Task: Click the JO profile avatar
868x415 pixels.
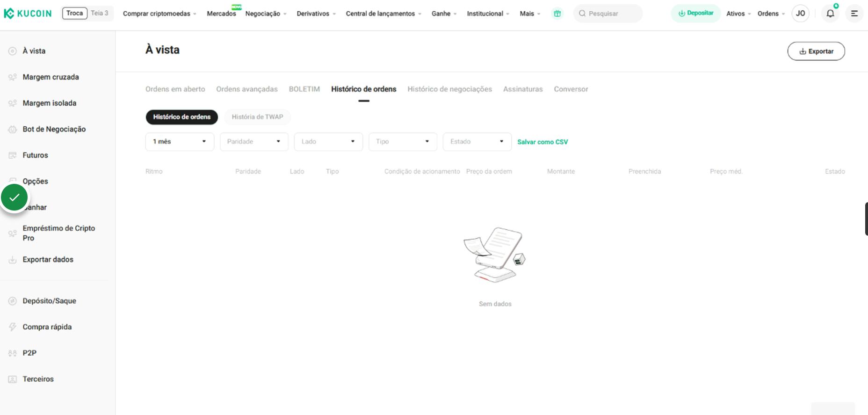Action: point(801,14)
